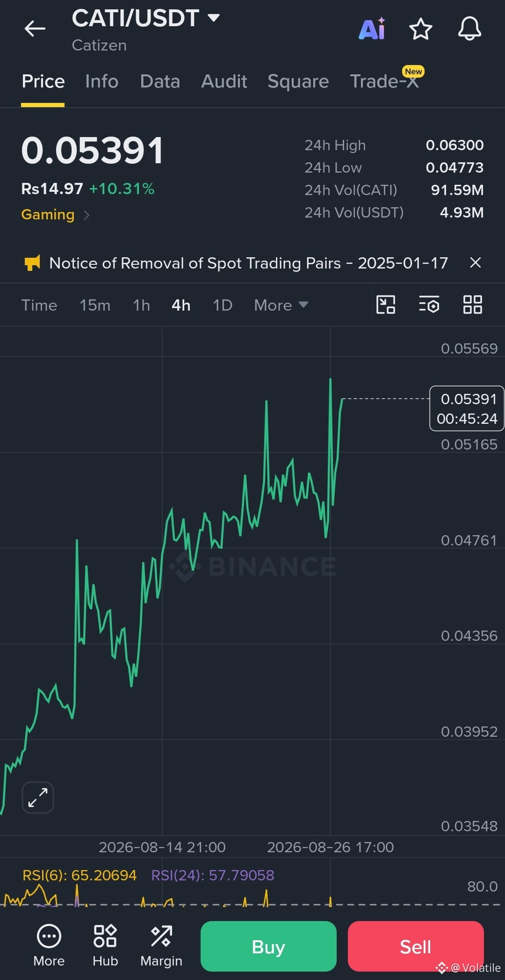Tap the 2026-08-14 21:00 time axis label

coord(162,847)
